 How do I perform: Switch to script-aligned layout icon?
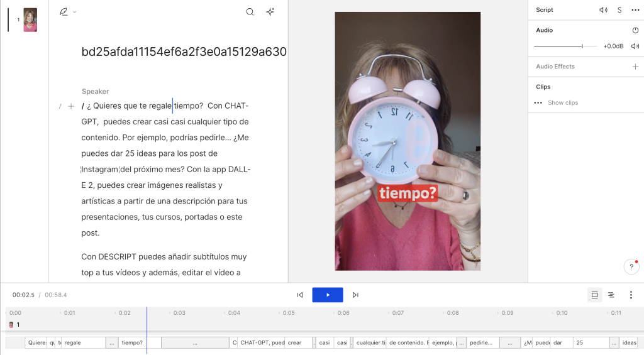(611, 295)
